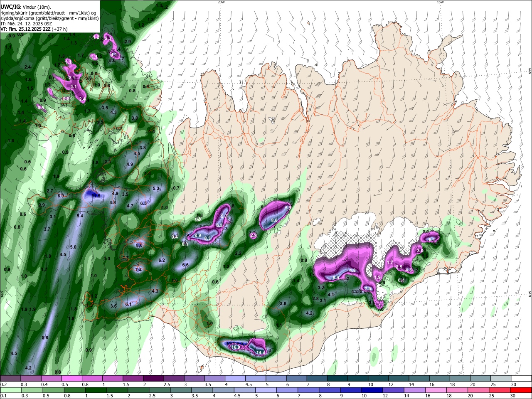This screenshot has width=532, height=399.
Task: Click the 6.5 precipitation value on the map
Action: tap(143, 203)
